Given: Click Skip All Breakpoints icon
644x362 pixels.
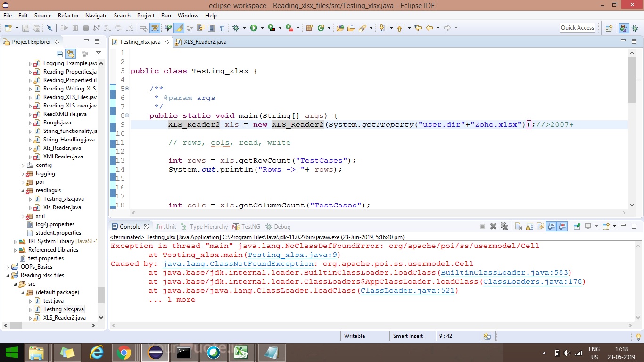Looking at the screenshot, I should (50, 28).
